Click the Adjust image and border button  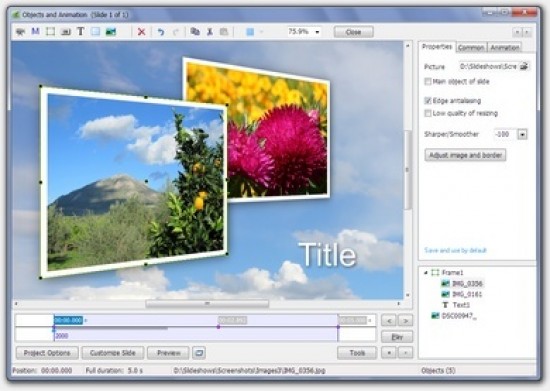[x=465, y=155]
